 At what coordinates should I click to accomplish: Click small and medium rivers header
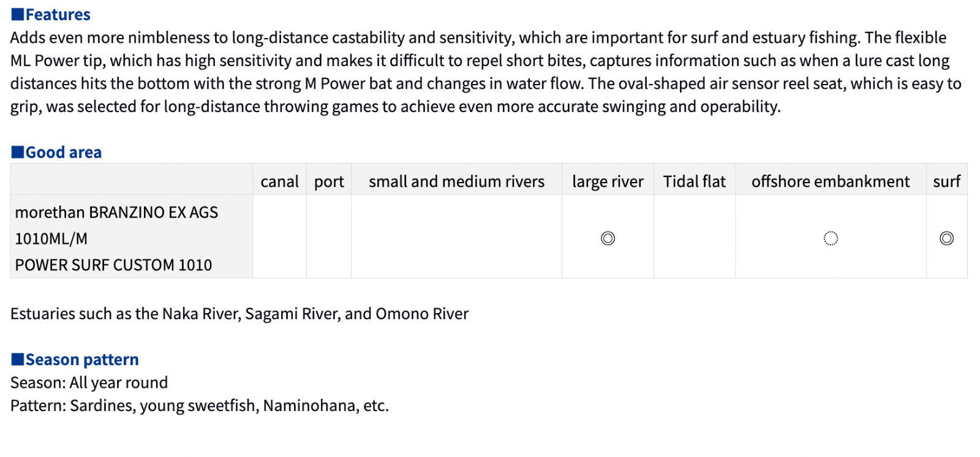coord(456,181)
